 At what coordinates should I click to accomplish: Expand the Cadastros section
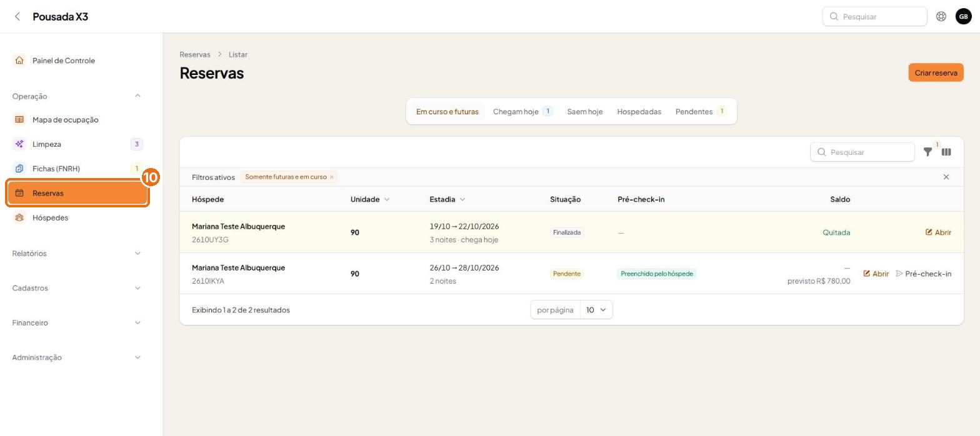tap(137, 289)
